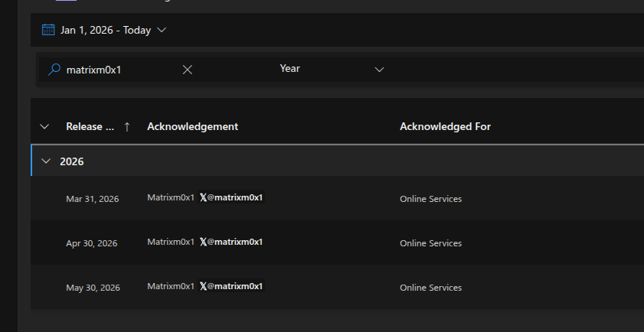The image size is (644, 332).
Task: Focus the matrixm0x1 search field
Action: coord(119,70)
